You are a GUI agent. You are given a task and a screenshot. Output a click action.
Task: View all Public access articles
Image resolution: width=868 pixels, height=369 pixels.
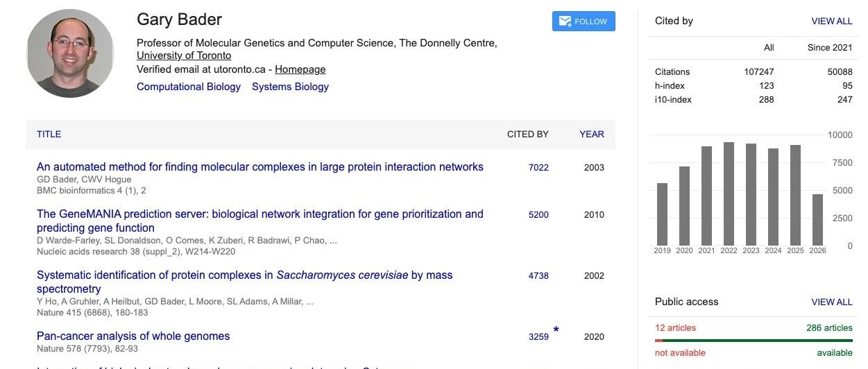[832, 302]
